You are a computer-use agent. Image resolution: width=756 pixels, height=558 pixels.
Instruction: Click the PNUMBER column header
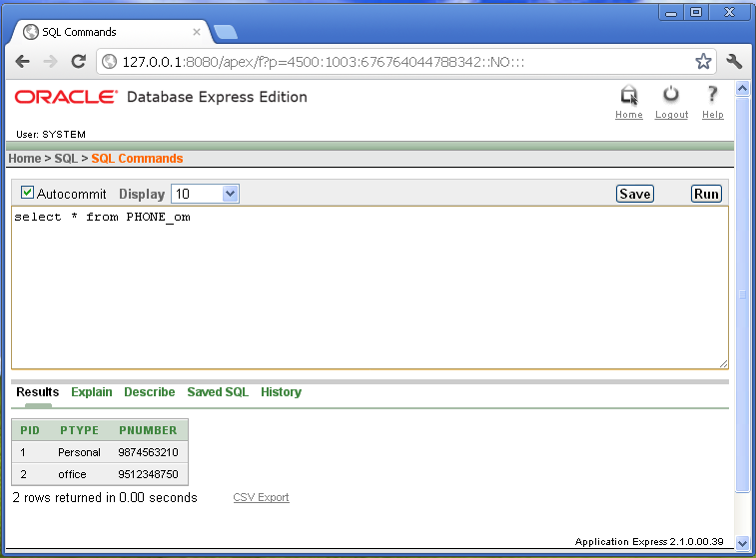tap(148, 430)
